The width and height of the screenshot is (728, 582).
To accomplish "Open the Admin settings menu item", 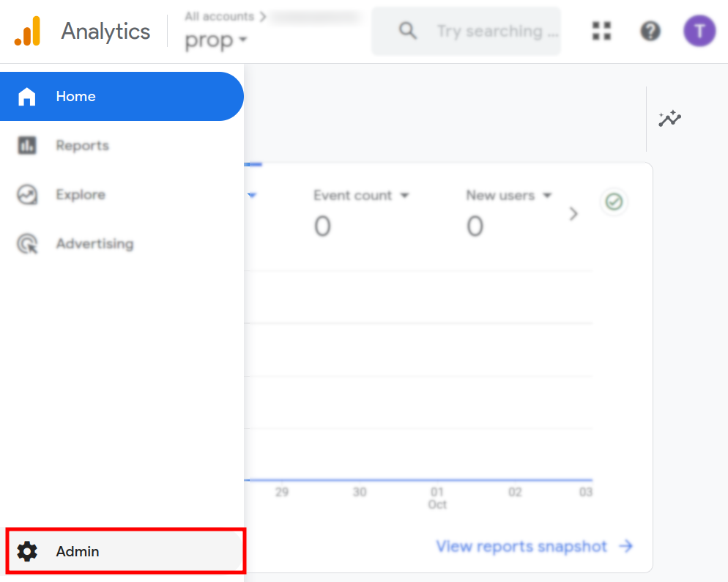I will 78,551.
